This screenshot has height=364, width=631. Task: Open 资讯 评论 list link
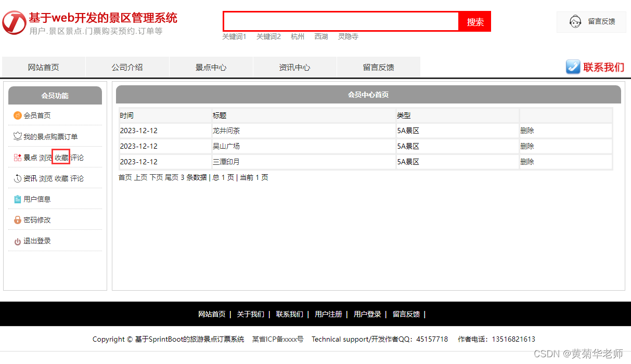click(x=77, y=178)
